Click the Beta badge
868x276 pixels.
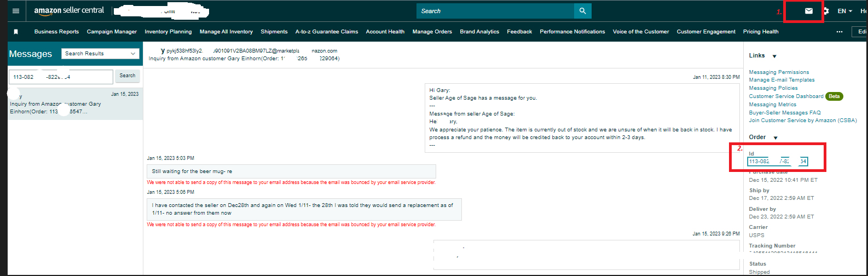click(x=834, y=96)
